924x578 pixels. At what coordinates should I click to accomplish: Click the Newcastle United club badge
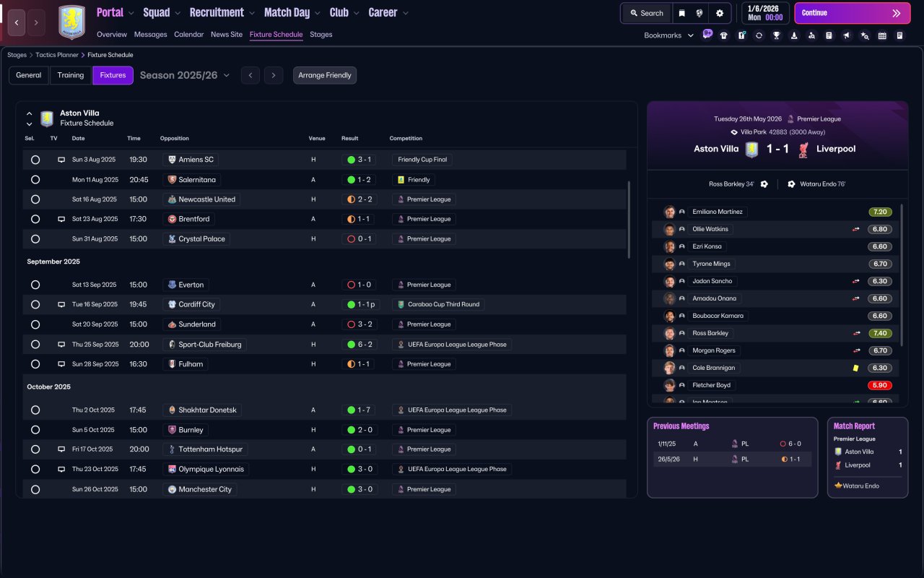pyautogui.click(x=172, y=199)
